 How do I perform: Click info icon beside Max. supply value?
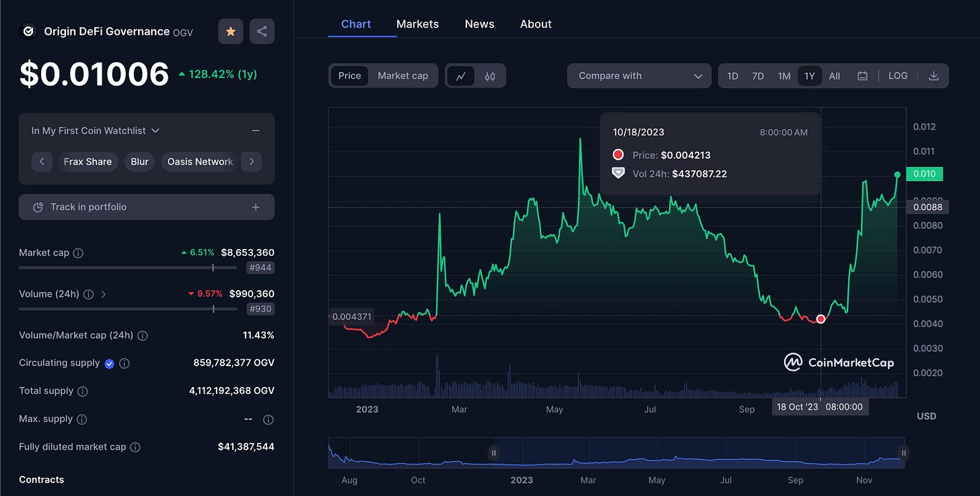coord(268,419)
